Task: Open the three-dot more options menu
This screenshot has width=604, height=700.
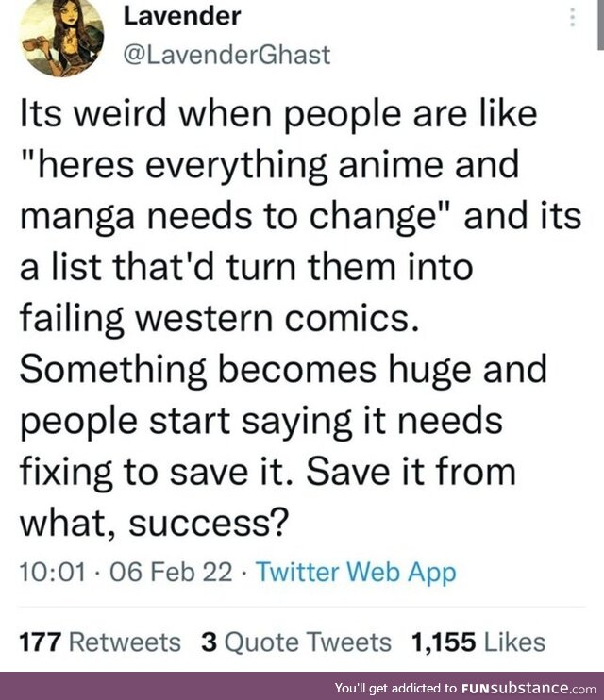Action: pos(572,18)
